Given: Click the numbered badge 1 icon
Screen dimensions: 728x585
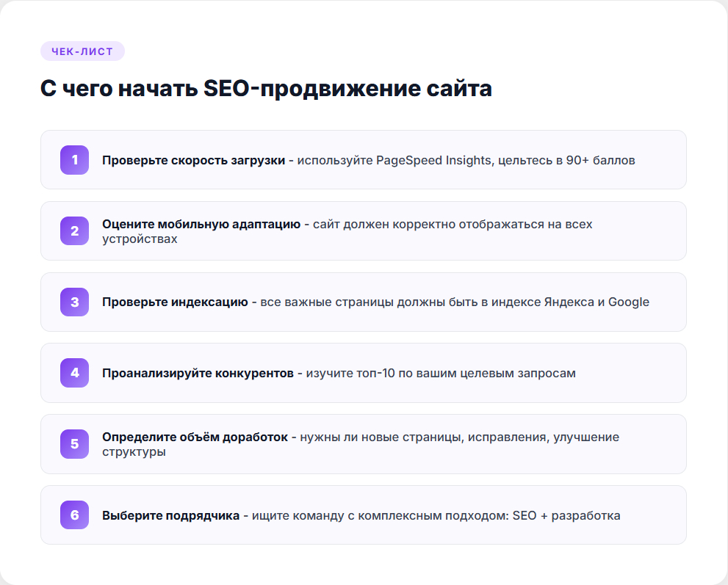Looking at the screenshot, I should pos(73,159).
